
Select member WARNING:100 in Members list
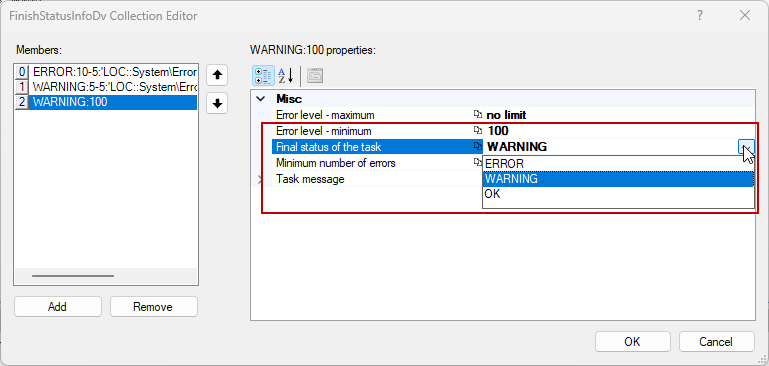[113, 102]
